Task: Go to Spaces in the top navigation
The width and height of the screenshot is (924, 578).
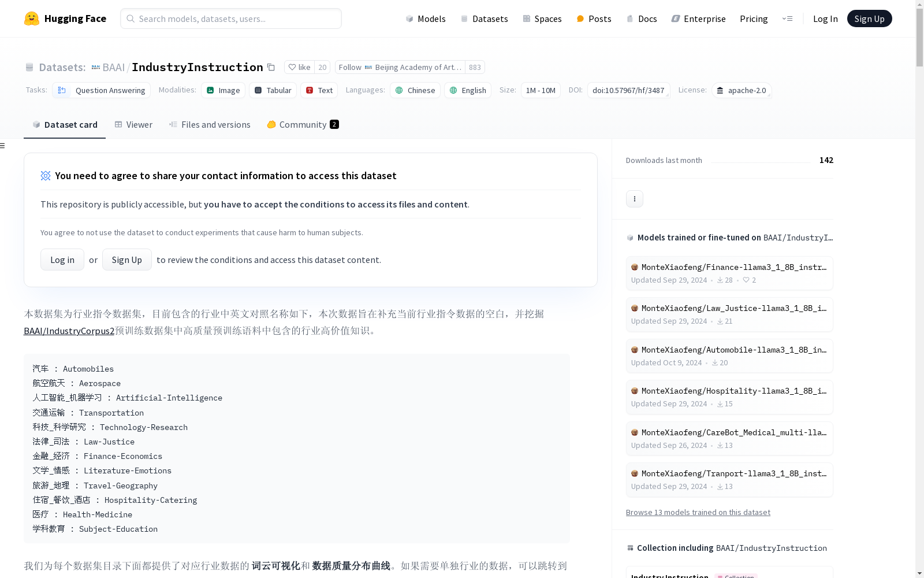Action: click(542, 18)
